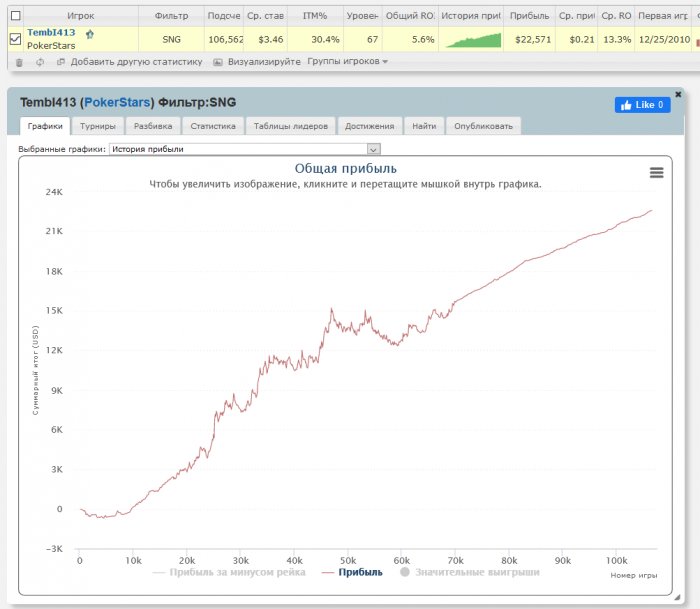Switch to the Таблицы лидеров tab
This screenshot has height=609, width=700.
pos(291,126)
